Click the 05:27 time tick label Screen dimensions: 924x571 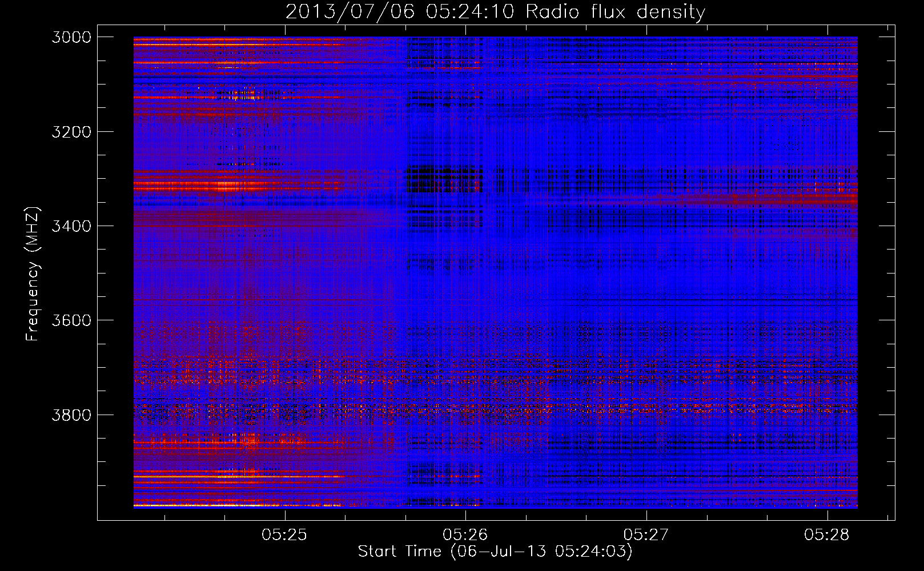(x=646, y=534)
